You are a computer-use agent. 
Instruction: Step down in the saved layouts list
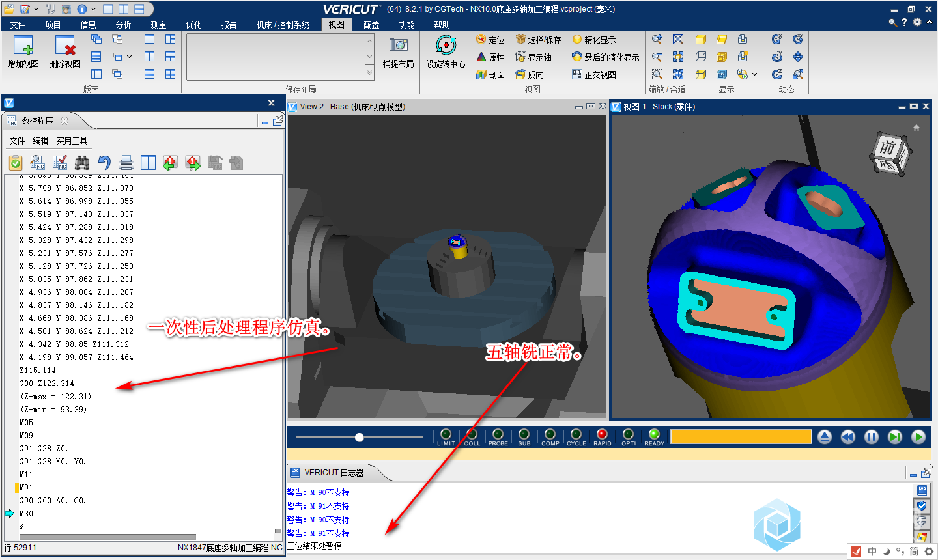(370, 57)
